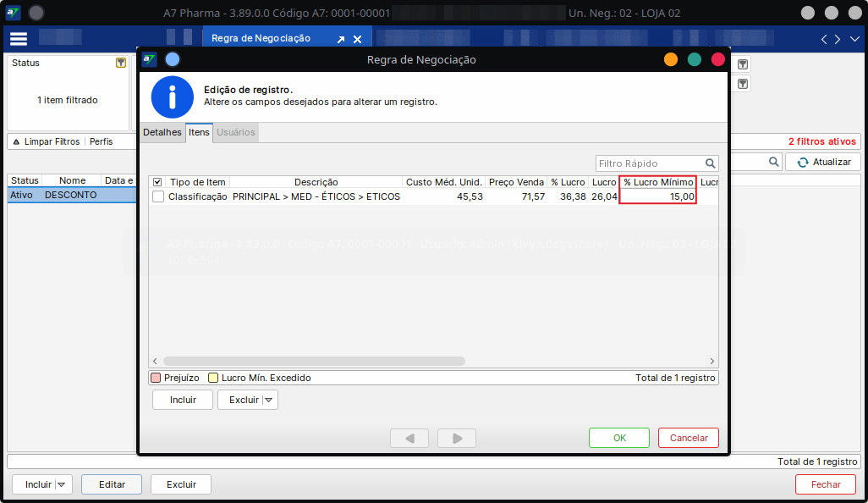Check the Classificação row checkbox
This screenshot has height=503, width=868.
click(x=158, y=196)
